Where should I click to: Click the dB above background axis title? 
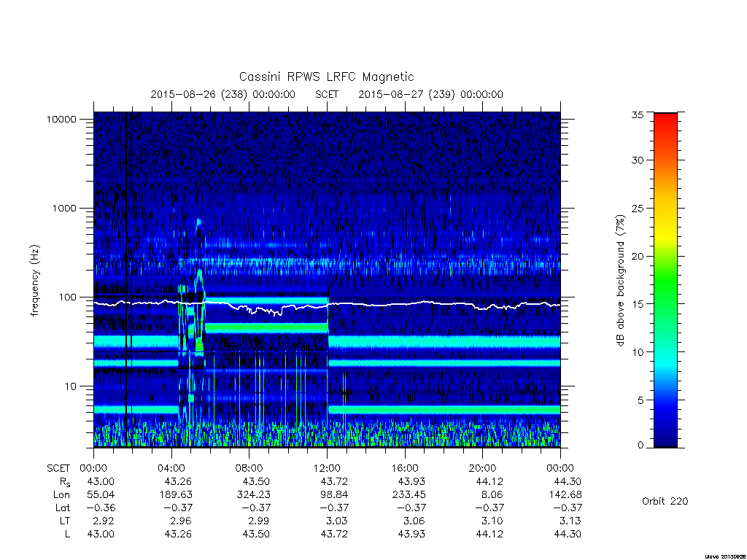click(x=620, y=281)
